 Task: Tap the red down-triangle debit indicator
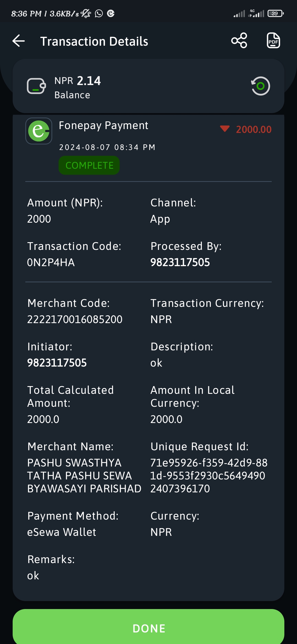coord(225,129)
